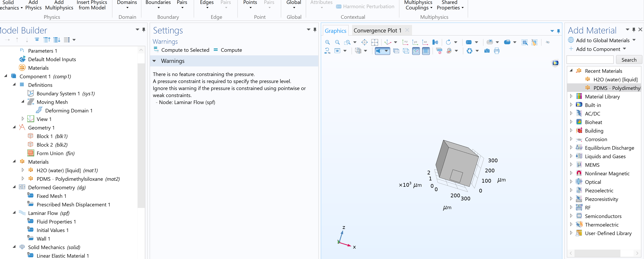Collapse the Laminar Flow (spf) node
This screenshot has height=259, width=644.
(14, 213)
